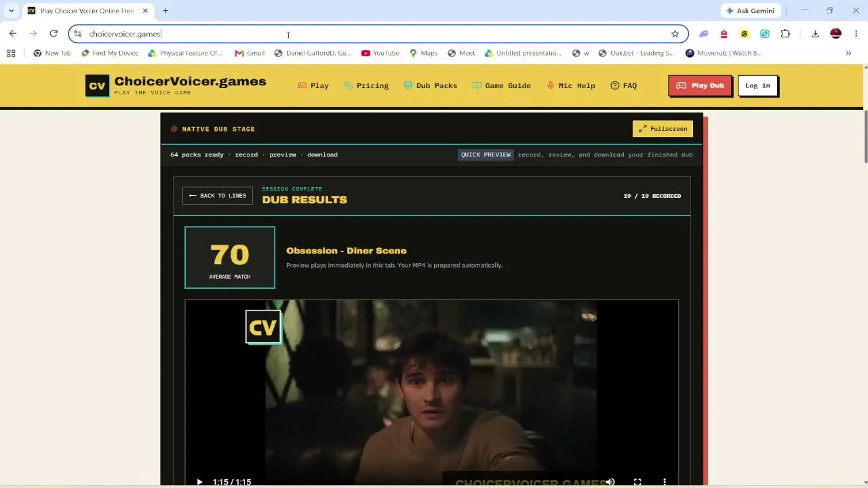The image size is (868, 488).
Task: Play the dubbed video preview
Action: [199, 482]
